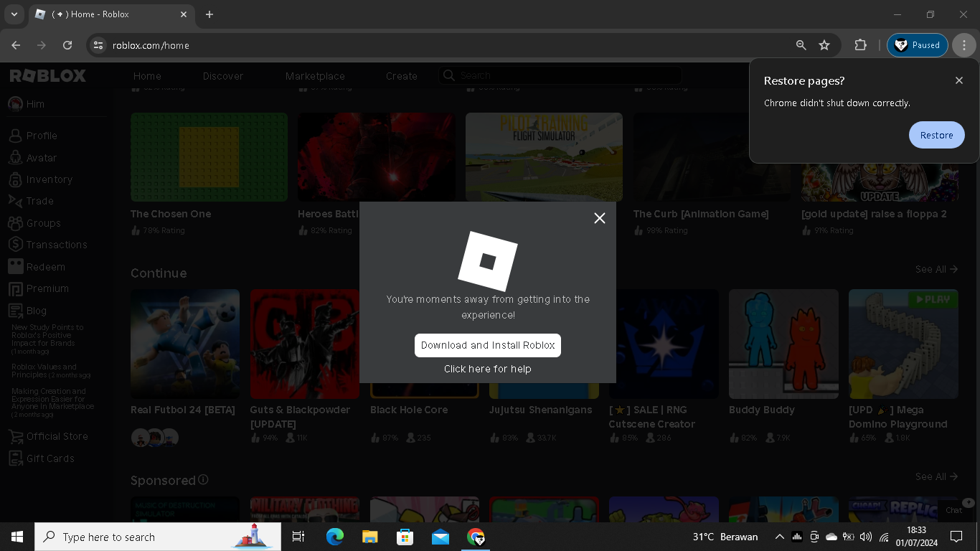Open the Create nav tab

pos(402,76)
